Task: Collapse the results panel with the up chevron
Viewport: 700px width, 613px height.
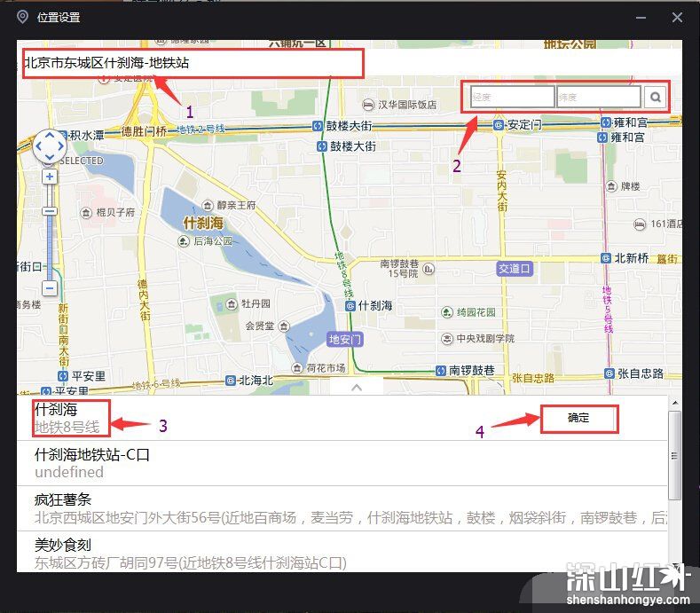Action: [x=356, y=387]
